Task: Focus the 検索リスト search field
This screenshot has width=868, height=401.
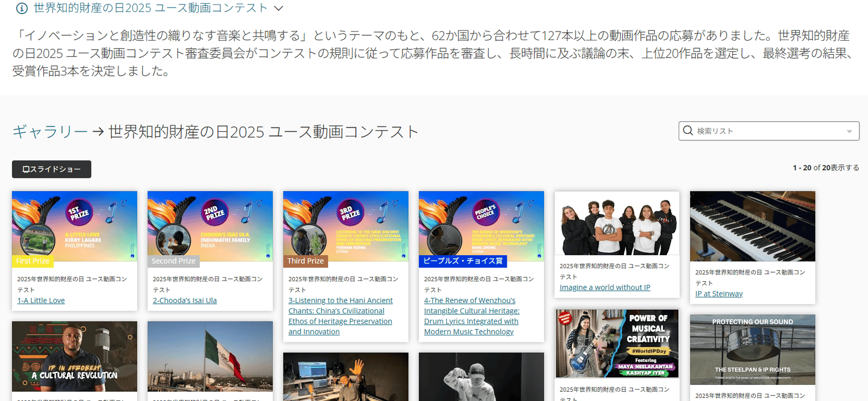Action: 769,131
